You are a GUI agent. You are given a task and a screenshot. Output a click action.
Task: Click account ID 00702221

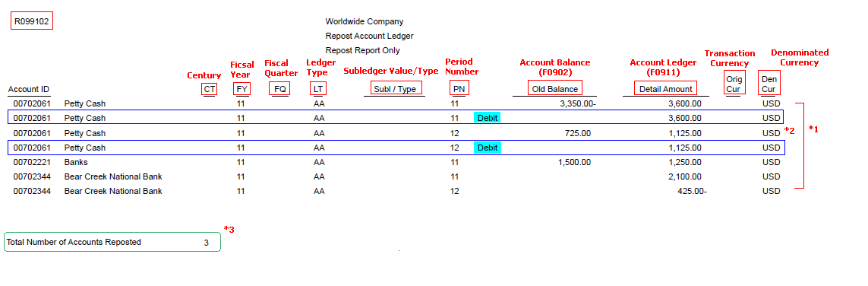32,163
